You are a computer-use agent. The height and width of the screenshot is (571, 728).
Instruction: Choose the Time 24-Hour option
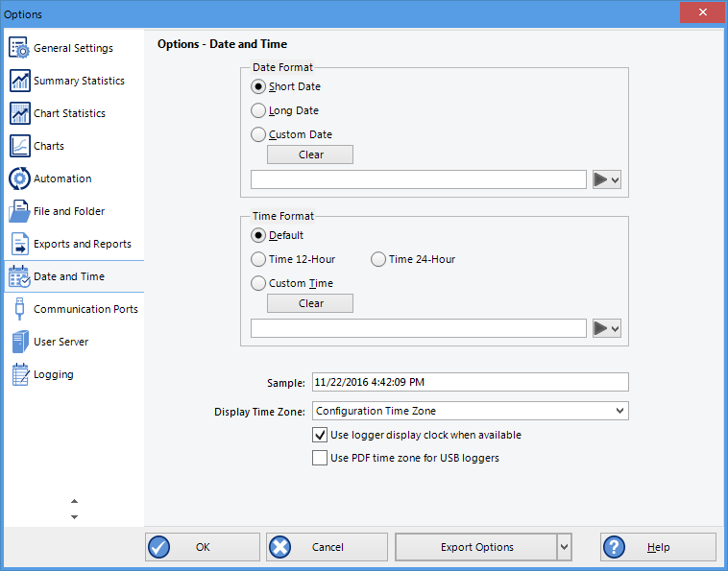click(x=378, y=259)
